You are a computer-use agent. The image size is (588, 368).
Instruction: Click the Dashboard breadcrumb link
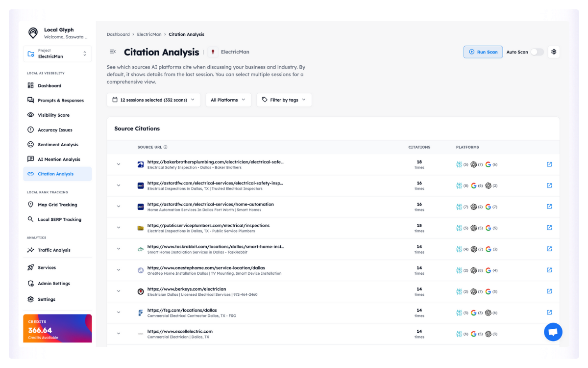coord(118,34)
